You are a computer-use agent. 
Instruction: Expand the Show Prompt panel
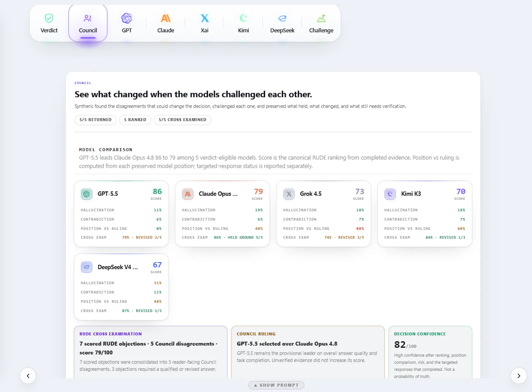[276, 385]
